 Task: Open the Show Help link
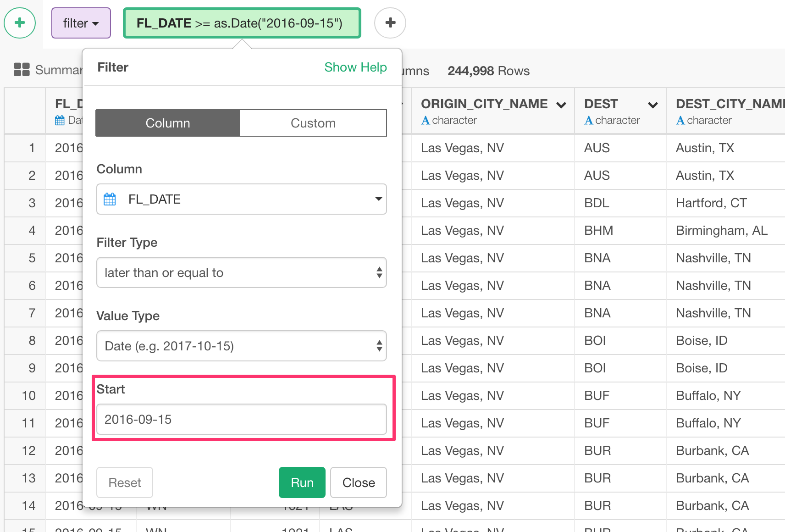tap(355, 67)
